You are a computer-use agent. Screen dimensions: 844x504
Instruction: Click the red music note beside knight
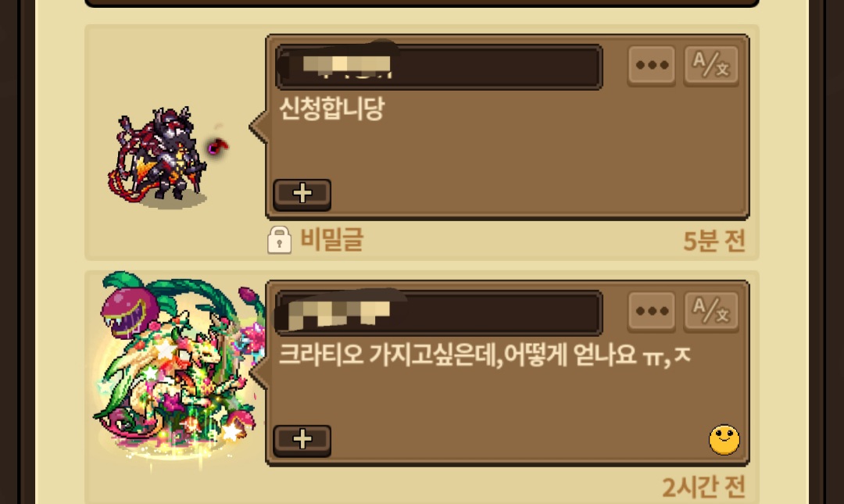217,145
